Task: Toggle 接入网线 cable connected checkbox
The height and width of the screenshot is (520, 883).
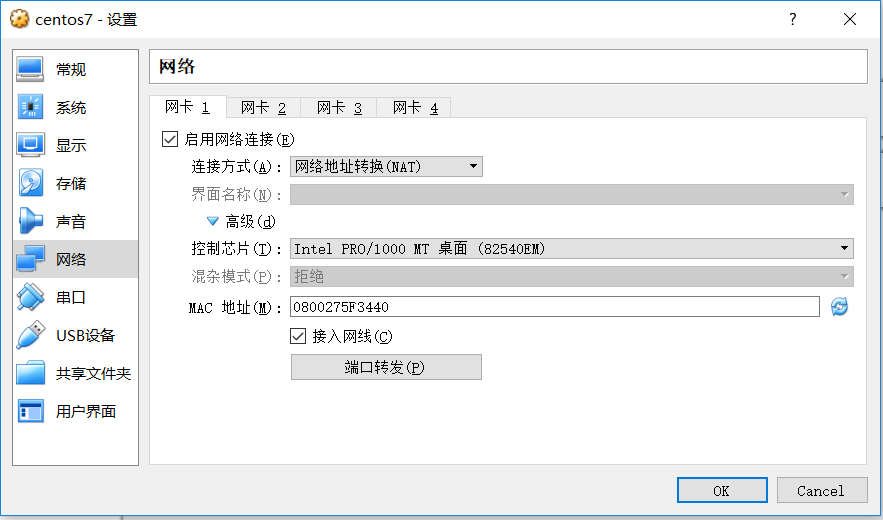Action: click(x=298, y=336)
